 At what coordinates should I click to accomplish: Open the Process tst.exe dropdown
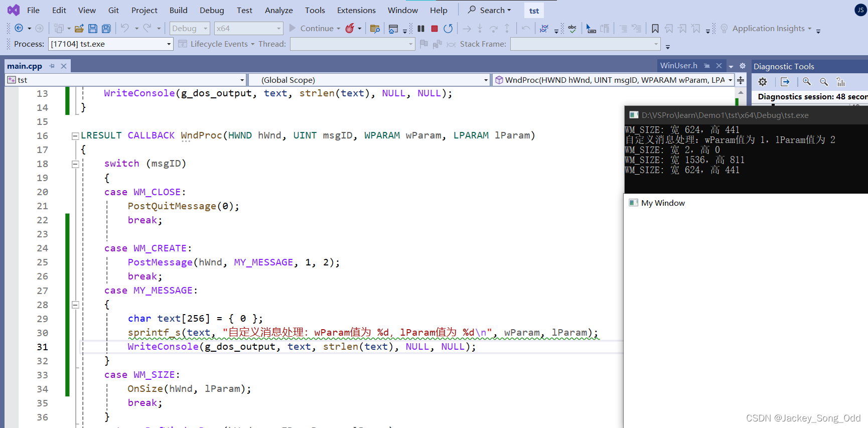click(110, 44)
